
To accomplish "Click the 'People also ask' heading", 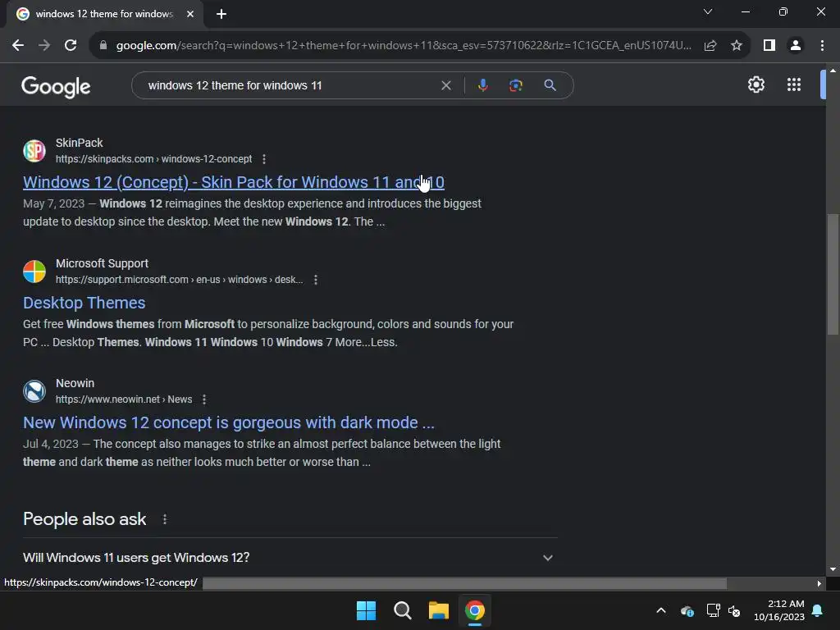I will tap(84, 519).
